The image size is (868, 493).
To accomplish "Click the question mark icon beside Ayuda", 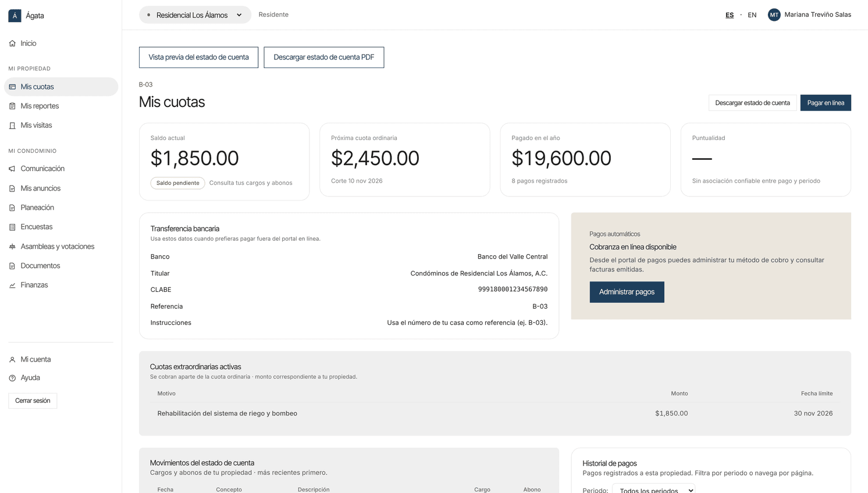I will [12, 378].
